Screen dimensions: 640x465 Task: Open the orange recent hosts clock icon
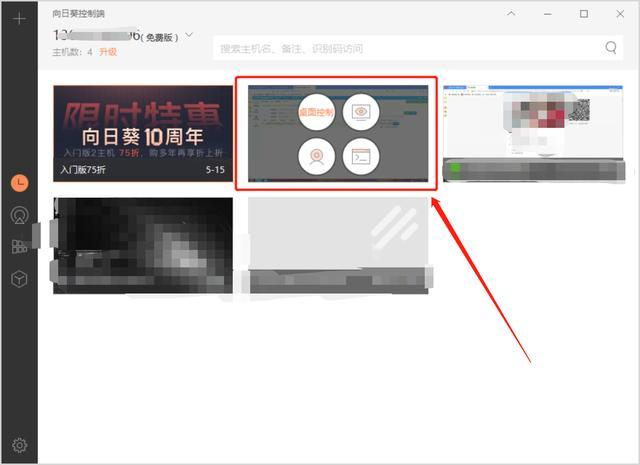click(x=20, y=183)
